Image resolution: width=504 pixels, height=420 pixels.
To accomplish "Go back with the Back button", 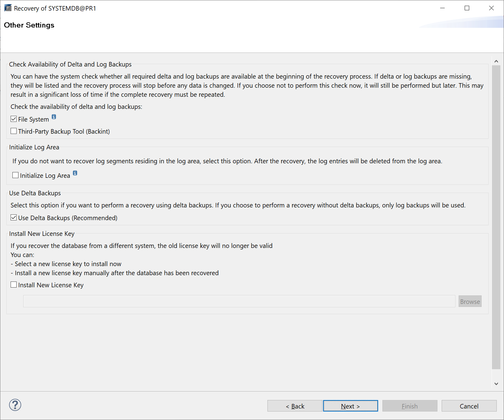I will point(295,406).
